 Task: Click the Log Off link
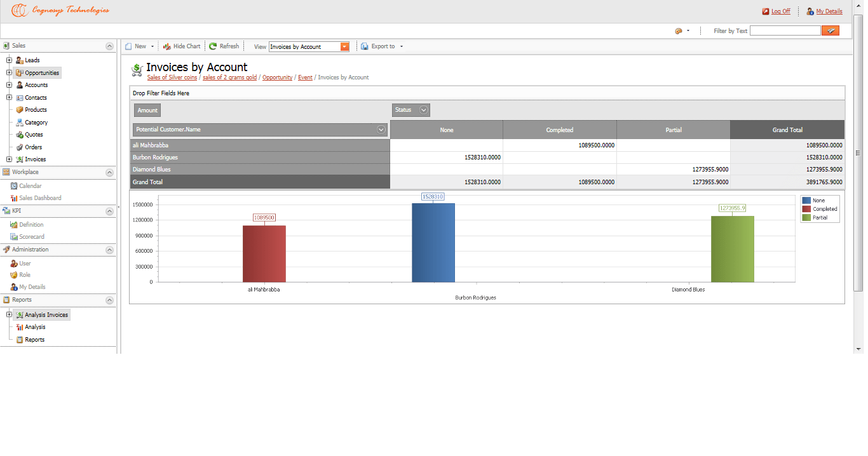point(780,11)
